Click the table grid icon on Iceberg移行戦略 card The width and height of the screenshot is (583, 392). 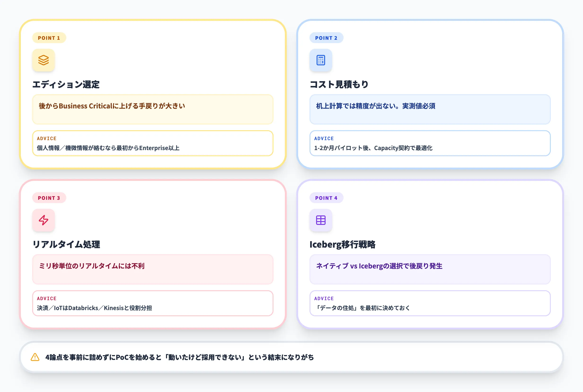pos(321,220)
